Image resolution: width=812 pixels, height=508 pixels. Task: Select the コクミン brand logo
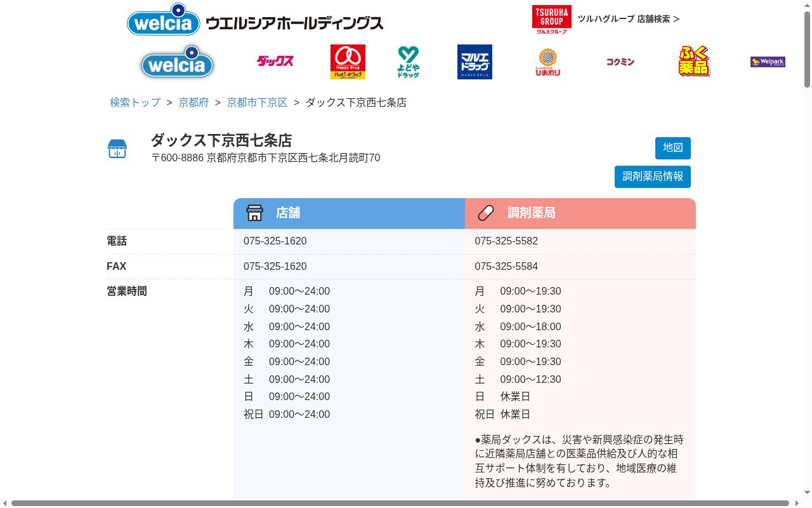click(620, 62)
